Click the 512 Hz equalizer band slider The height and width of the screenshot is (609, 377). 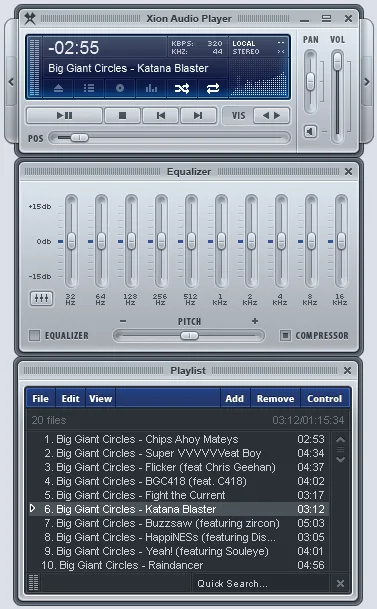coord(191,241)
